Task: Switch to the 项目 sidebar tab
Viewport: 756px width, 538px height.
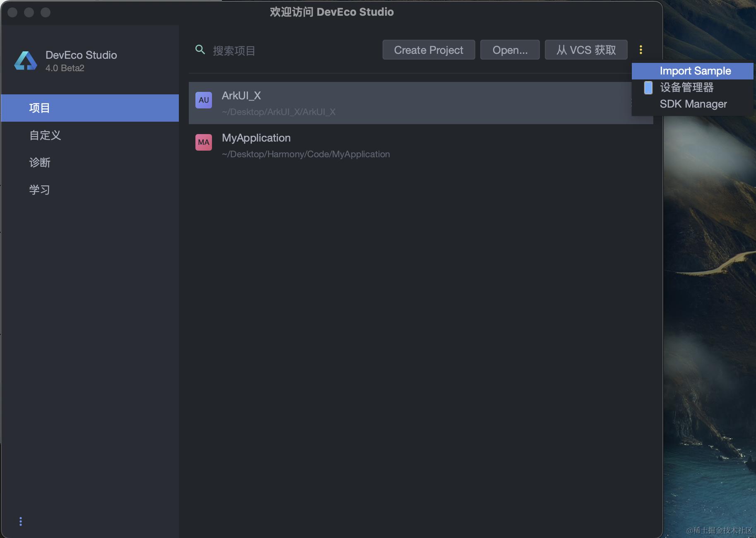Action: [90, 108]
